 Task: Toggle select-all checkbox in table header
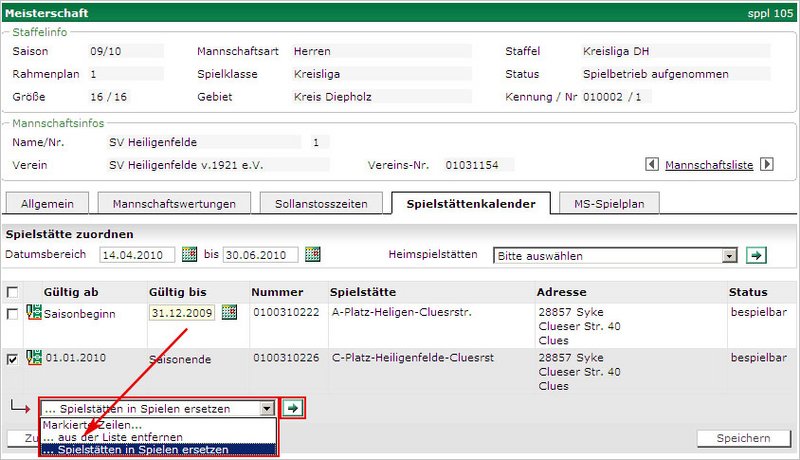pyautogui.click(x=12, y=292)
